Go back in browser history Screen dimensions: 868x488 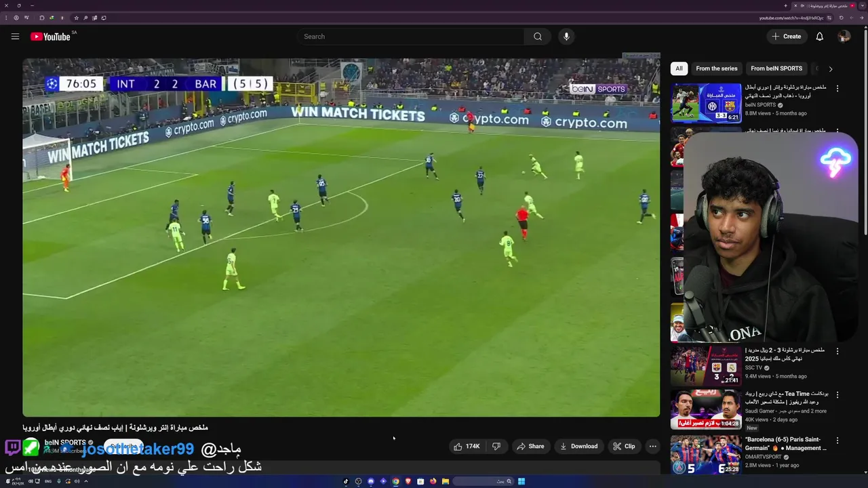tap(862, 18)
